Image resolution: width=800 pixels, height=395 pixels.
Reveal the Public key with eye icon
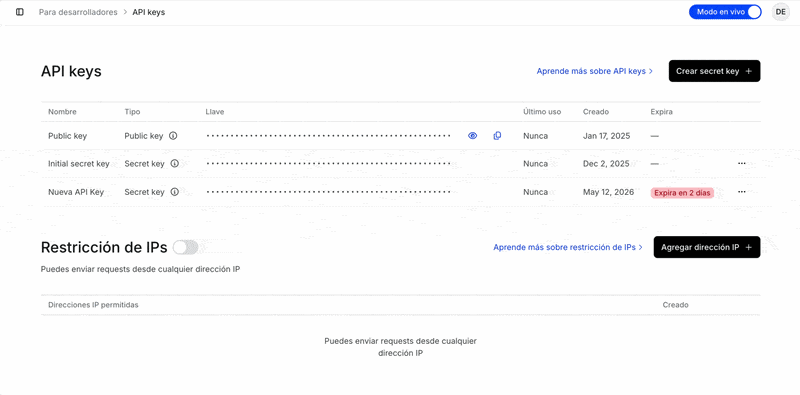(472, 136)
